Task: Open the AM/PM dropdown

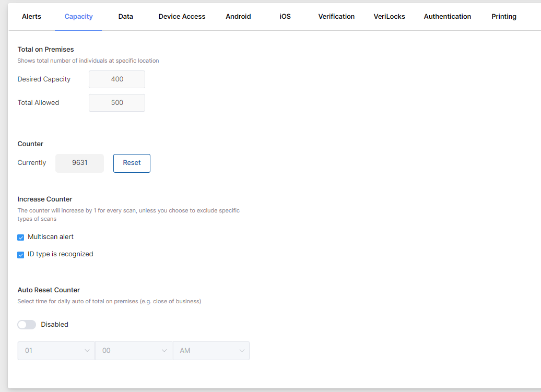Action: click(x=211, y=350)
